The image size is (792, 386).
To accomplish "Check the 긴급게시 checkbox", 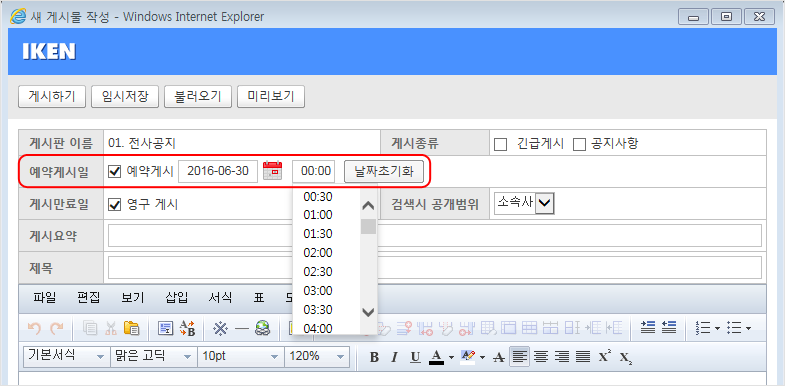I will click(501, 144).
